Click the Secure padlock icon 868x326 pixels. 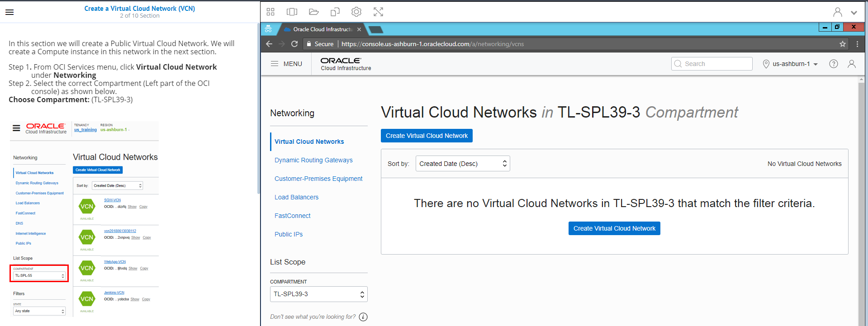tap(309, 44)
